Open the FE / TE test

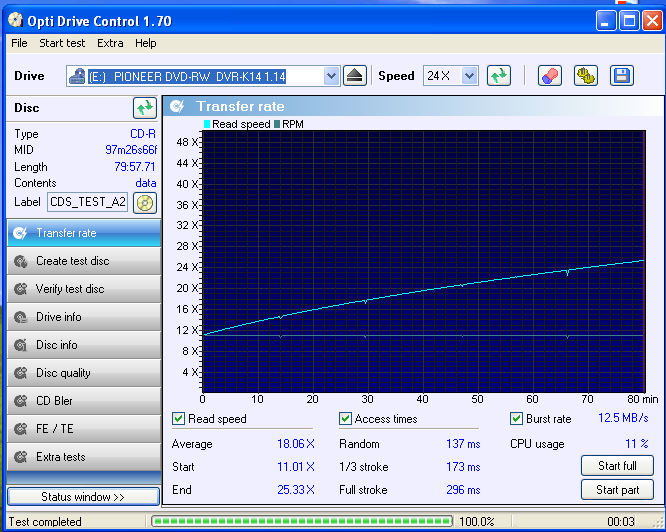pos(84,429)
